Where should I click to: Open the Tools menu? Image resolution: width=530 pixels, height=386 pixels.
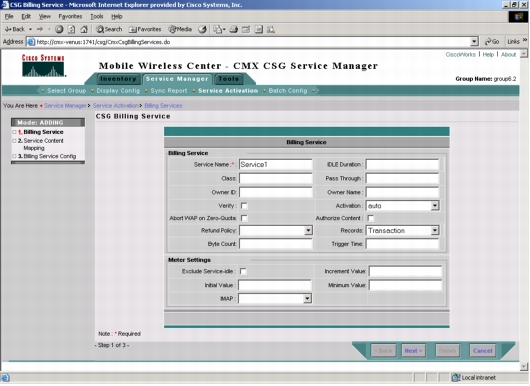97,17
